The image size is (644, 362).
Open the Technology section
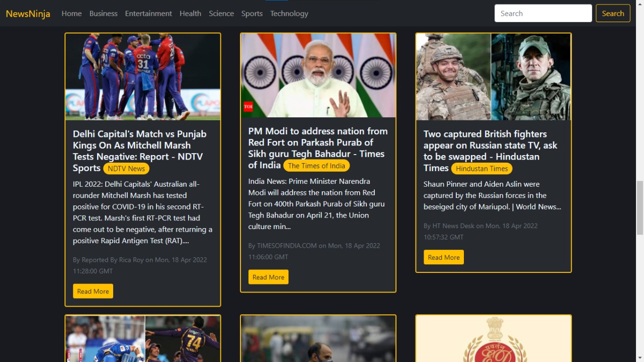click(x=289, y=14)
